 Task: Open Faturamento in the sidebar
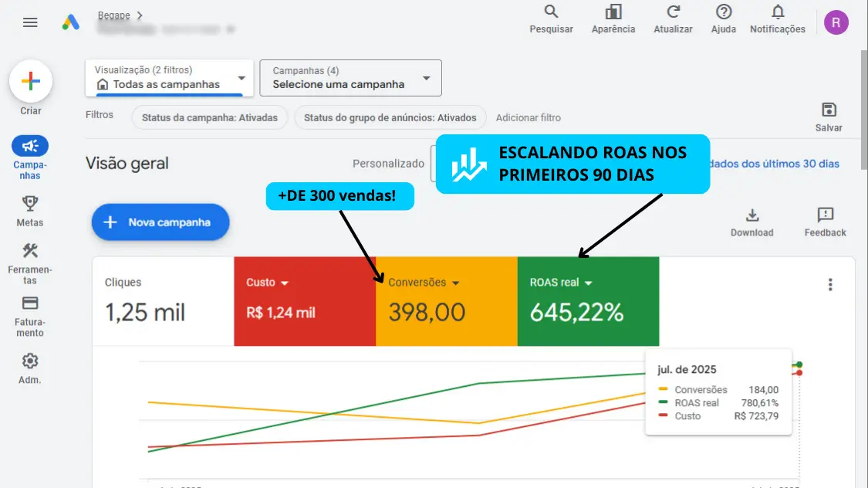[30, 303]
